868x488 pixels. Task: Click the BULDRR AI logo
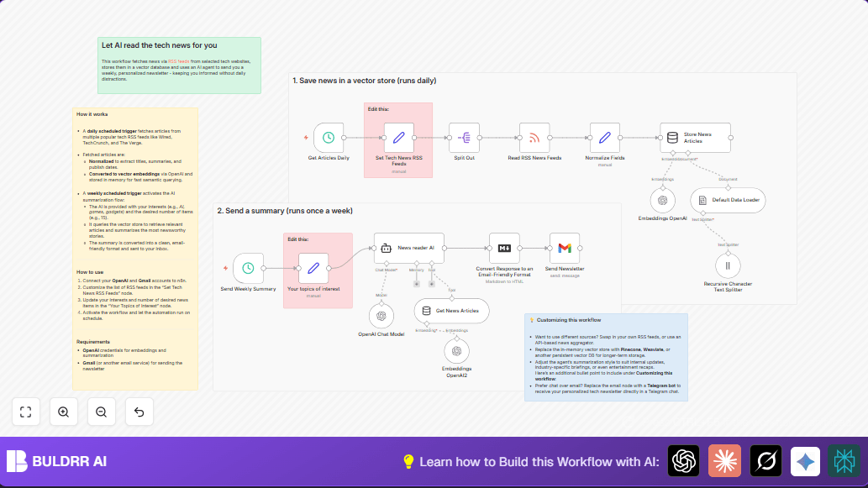[56, 461]
